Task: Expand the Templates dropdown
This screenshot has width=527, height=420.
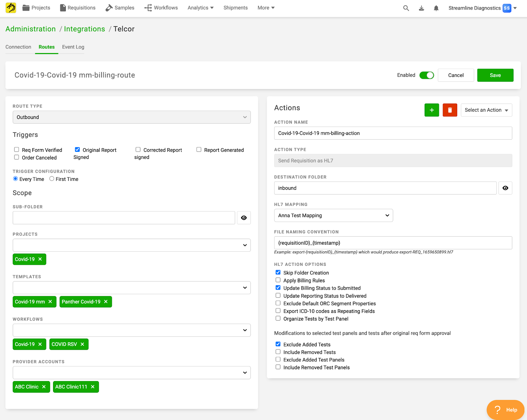Action: point(132,288)
